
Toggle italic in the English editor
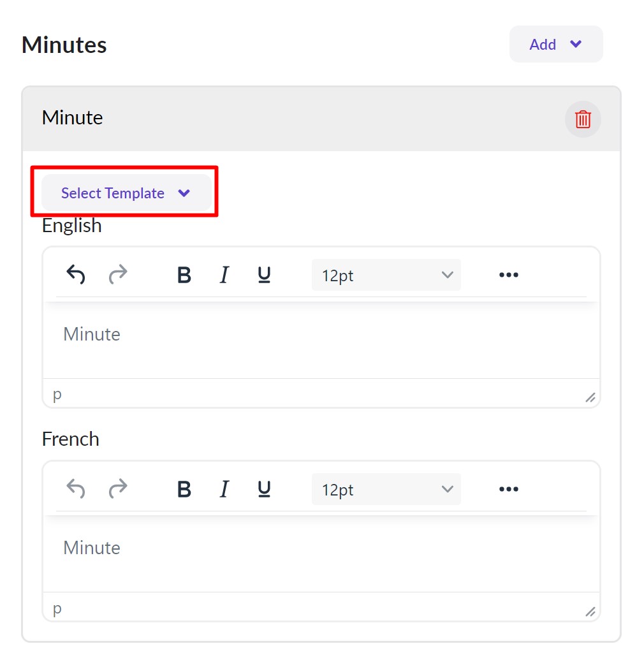click(224, 275)
